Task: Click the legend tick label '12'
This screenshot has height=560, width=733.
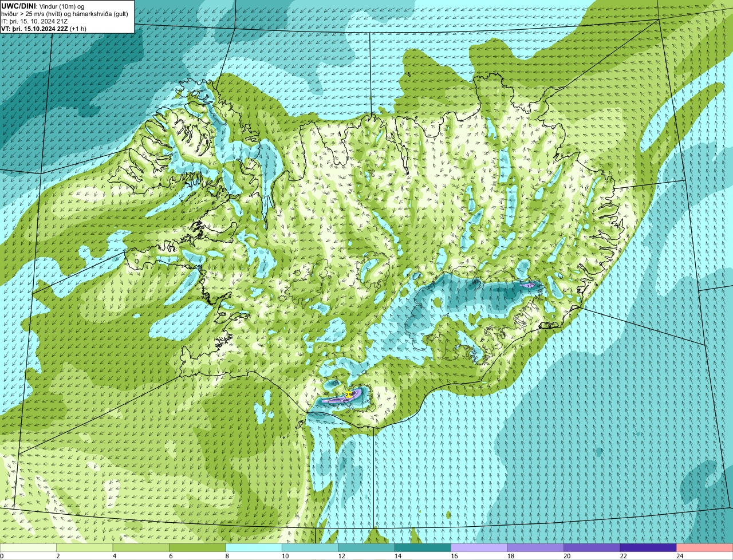Action: (x=341, y=556)
